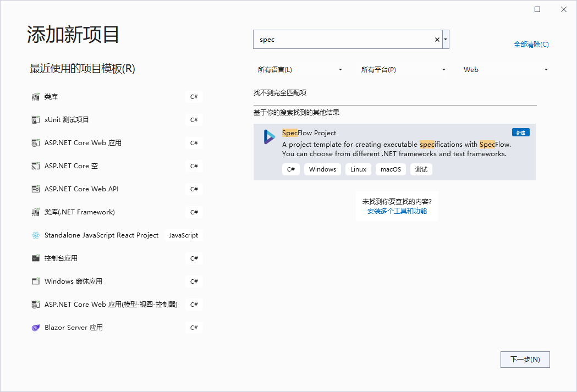The image size is (577, 392).
Task: Open the 所有平台(P) platform filter dropdown
Action: pyautogui.click(x=403, y=69)
